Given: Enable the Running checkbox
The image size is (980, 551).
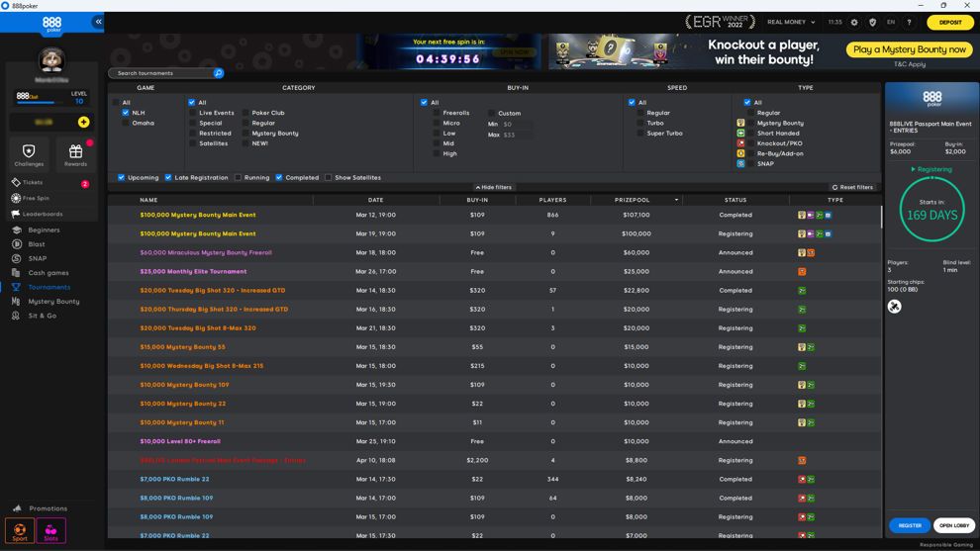Looking at the screenshot, I should (x=239, y=177).
